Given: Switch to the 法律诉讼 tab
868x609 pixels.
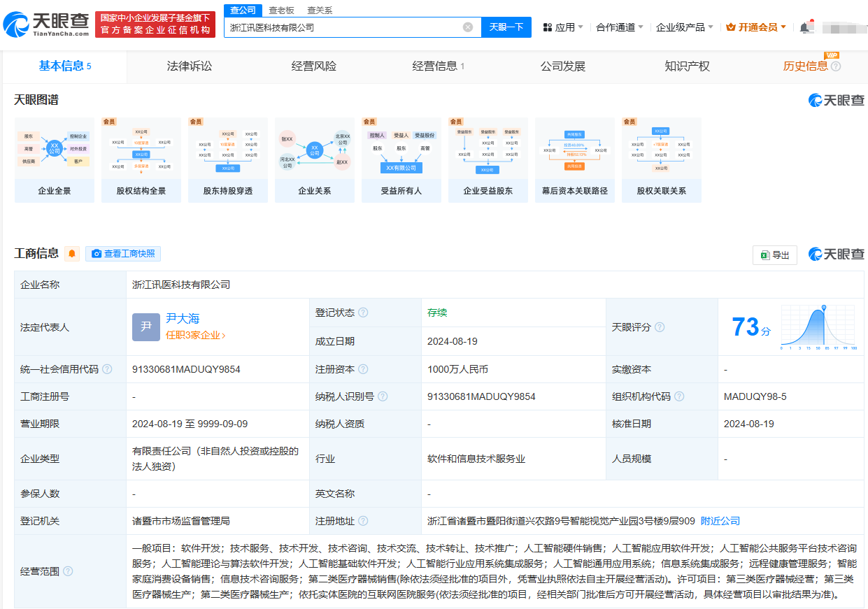Looking at the screenshot, I should tap(189, 66).
